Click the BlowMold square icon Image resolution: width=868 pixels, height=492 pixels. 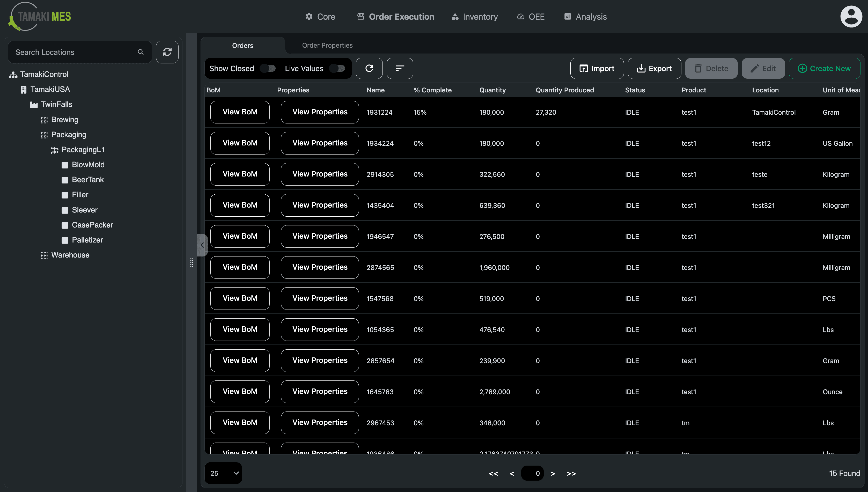coord(65,165)
